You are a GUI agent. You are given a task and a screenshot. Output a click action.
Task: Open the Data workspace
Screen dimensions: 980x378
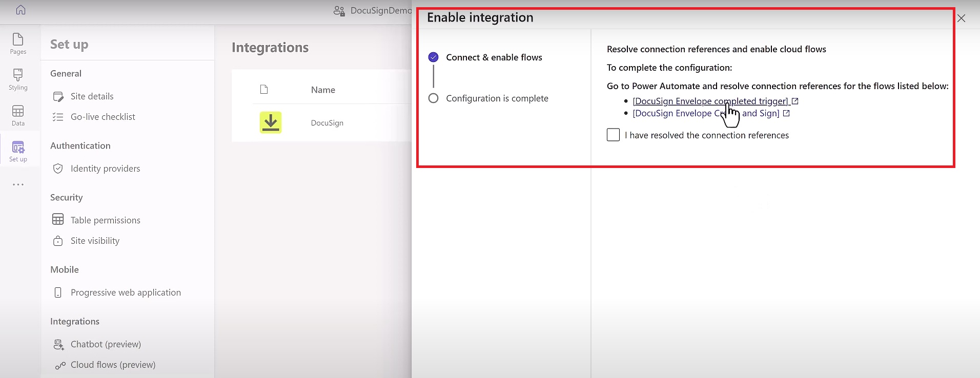click(x=18, y=115)
